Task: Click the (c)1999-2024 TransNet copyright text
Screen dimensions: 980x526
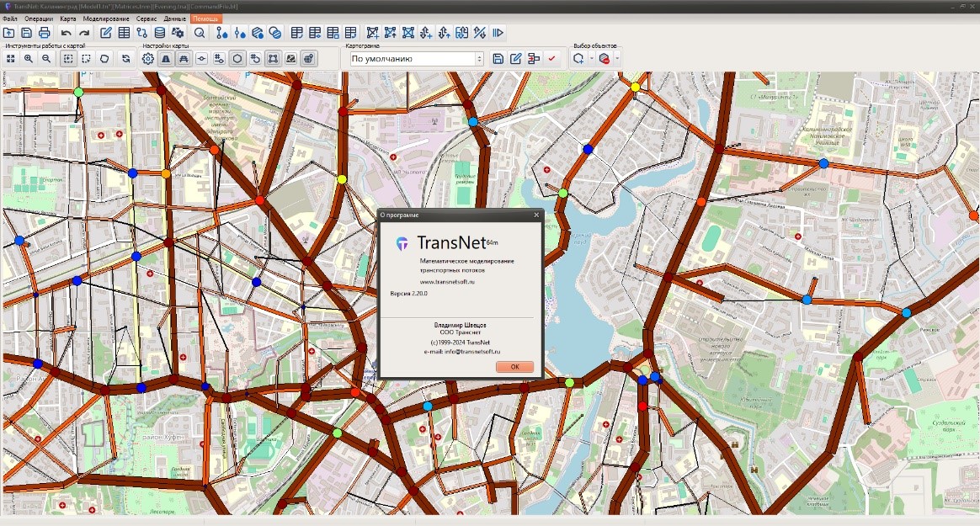Action: pyautogui.click(x=461, y=343)
